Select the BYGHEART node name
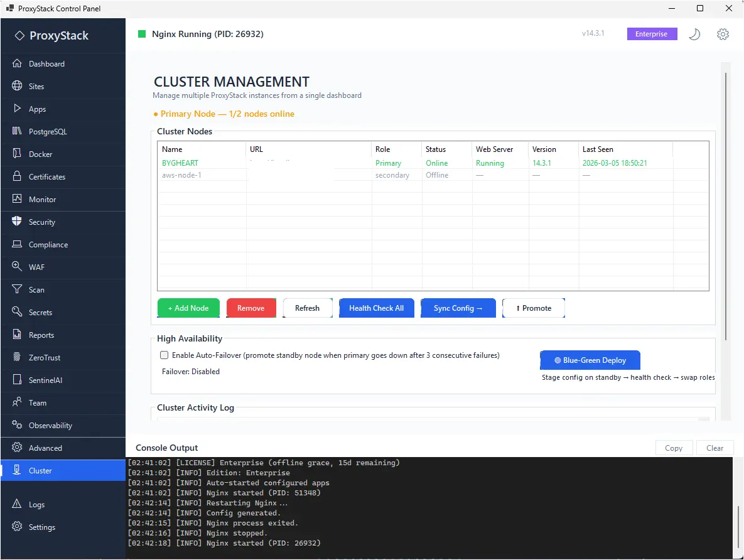 tap(180, 163)
